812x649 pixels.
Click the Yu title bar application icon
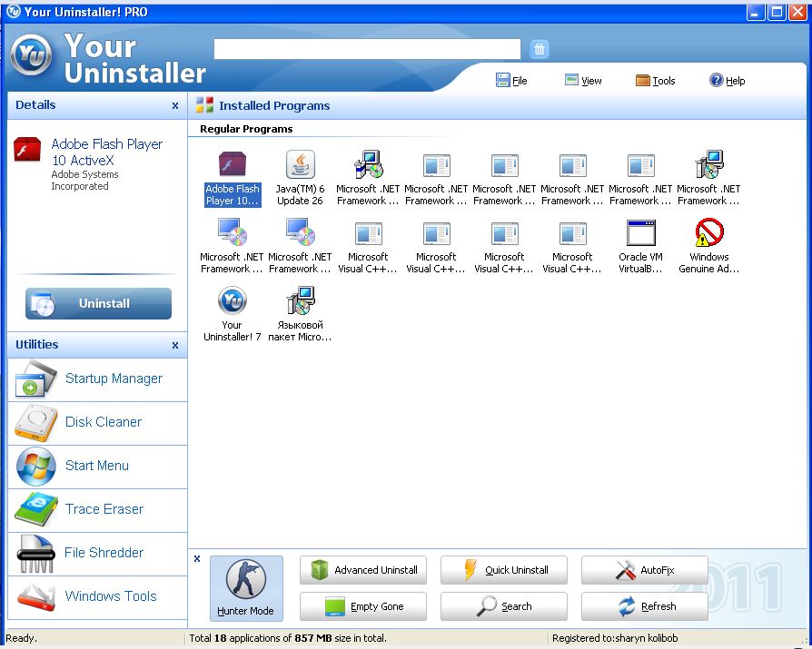[x=13, y=12]
